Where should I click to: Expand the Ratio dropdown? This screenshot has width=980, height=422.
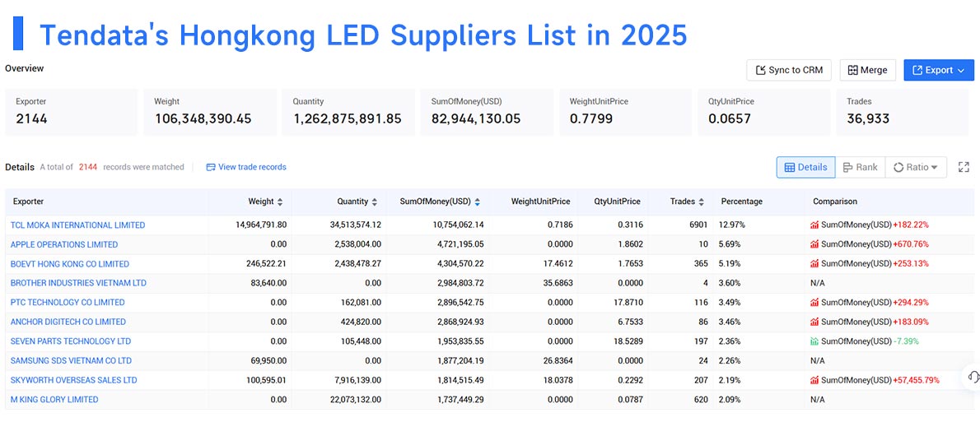(x=916, y=167)
